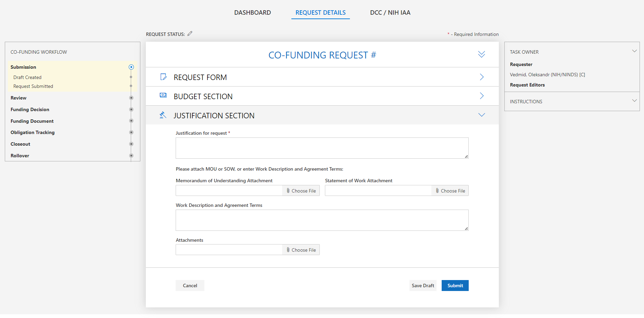The height and width of the screenshot is (318, 644).
Task: Expand the Request Form section chevron
Action: pyautogui.click(x=481, y=77)
